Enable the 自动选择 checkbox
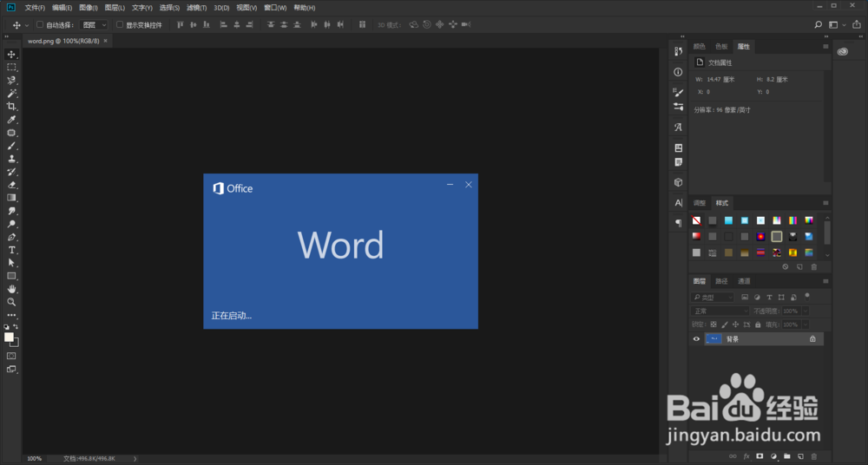 40,24
